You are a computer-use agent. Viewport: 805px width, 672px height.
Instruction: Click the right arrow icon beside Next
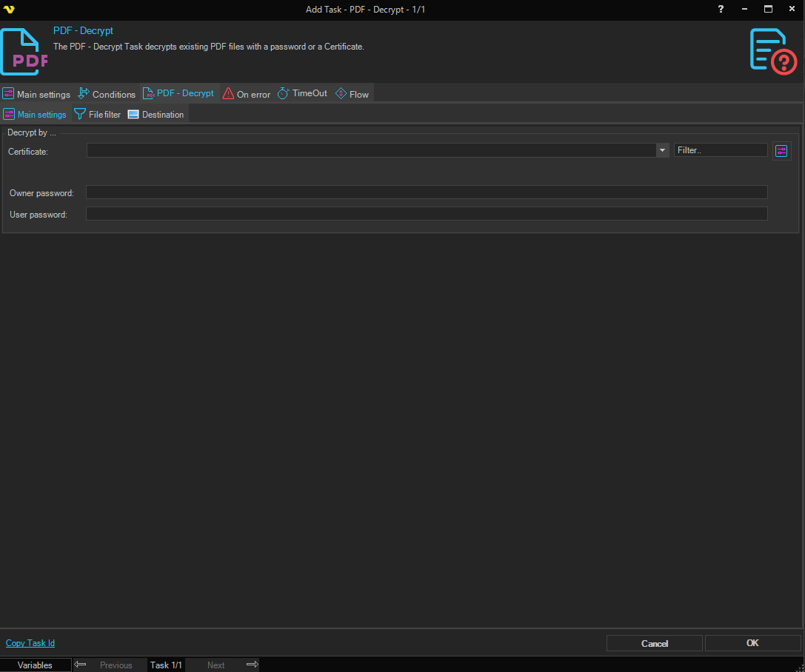(x=252, y=665)
